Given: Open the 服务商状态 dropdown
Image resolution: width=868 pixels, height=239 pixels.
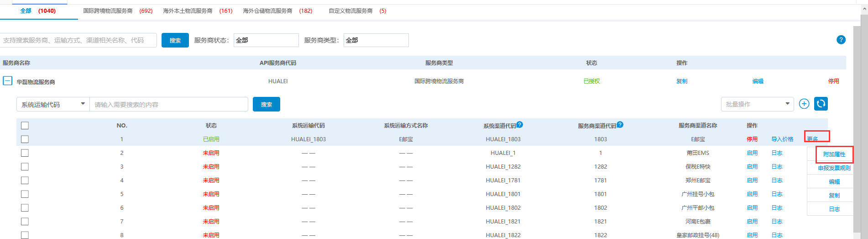Looking at the screenshot, I should click(x=266, y=40).
